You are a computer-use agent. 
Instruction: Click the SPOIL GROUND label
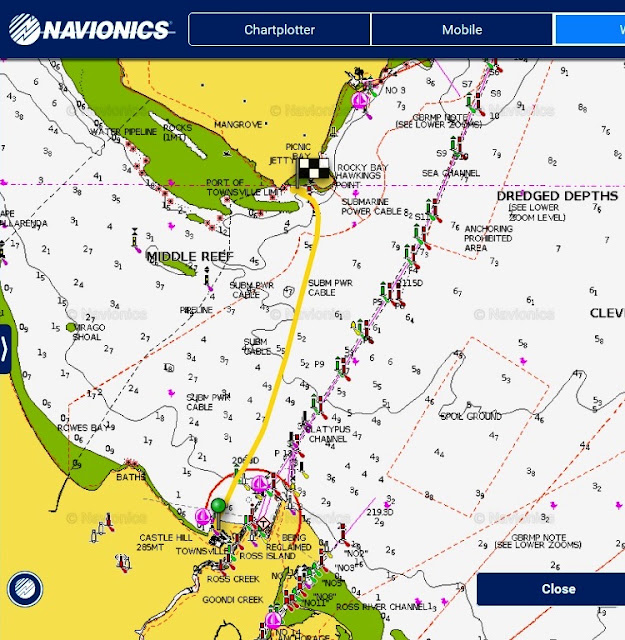click(471, 417)
